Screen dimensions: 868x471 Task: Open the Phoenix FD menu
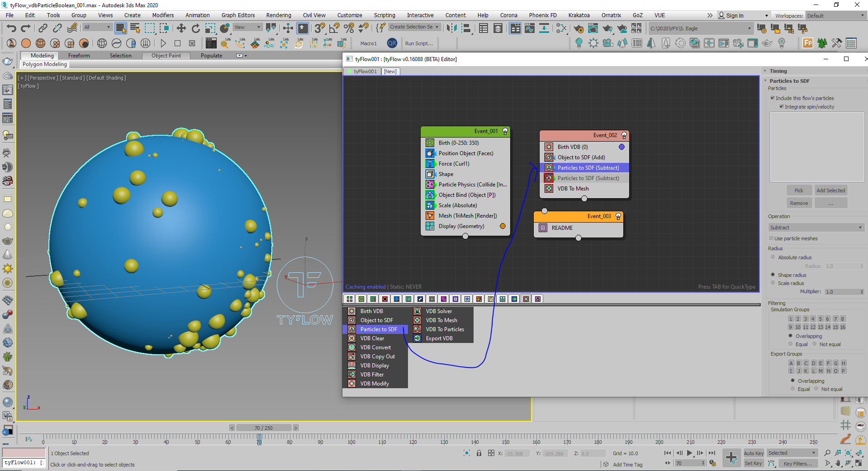point(543,15)
